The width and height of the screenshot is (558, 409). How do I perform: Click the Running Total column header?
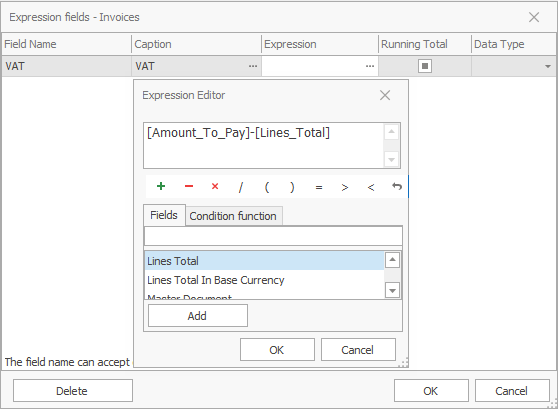(425, 44)
